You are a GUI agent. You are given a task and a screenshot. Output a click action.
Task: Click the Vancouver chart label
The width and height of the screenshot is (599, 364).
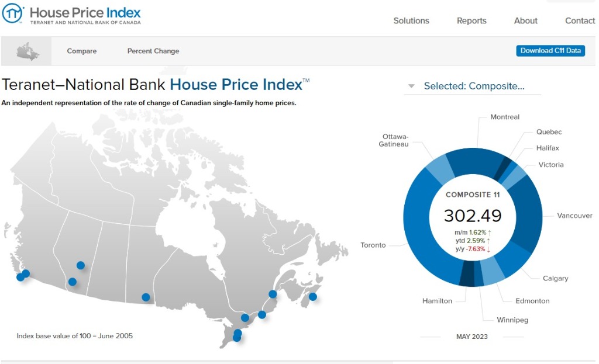[574, 216]
